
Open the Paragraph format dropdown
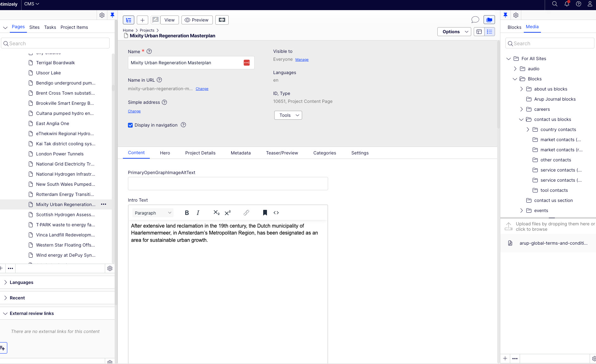point(153,213)
